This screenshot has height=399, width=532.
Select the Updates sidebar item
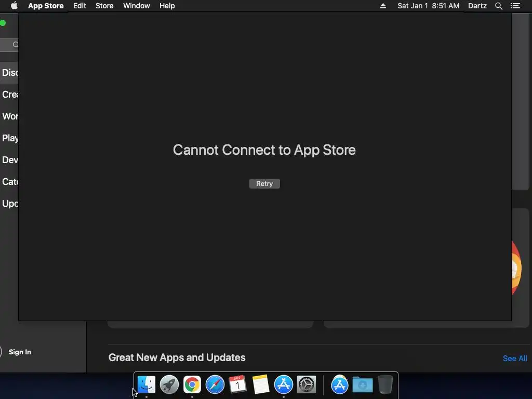point(9,204)
